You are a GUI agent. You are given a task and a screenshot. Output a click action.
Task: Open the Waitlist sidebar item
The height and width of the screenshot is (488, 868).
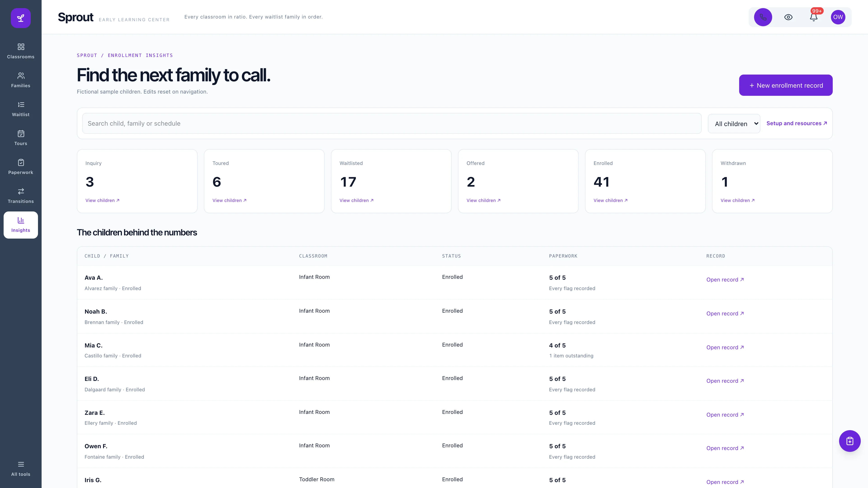click(x=21, y=109)
